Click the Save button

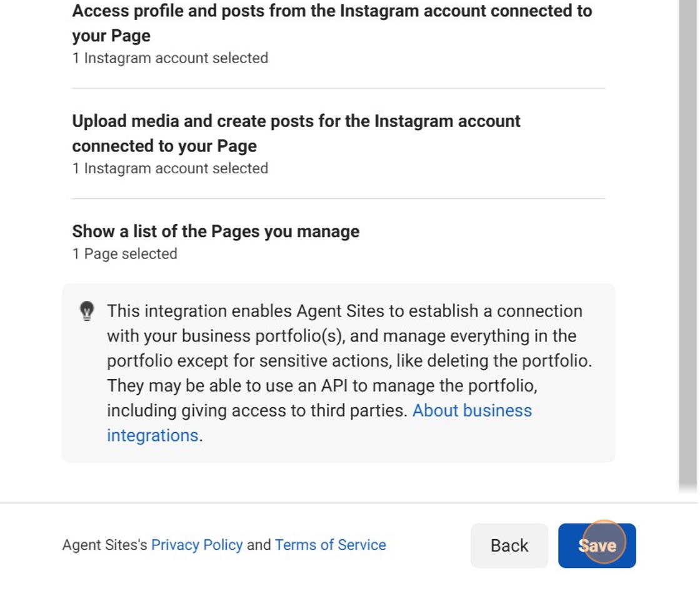tap(597, 545)
